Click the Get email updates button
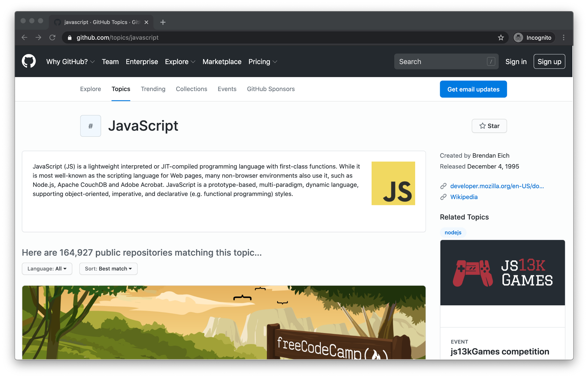This screenshot has height=378, width=588. 473,89
